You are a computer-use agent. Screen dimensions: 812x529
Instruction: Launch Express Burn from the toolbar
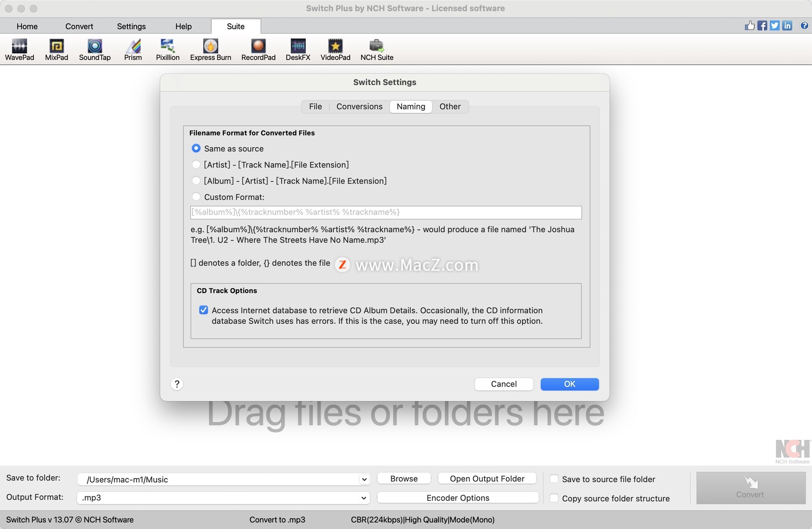click(x=211, y=49)
